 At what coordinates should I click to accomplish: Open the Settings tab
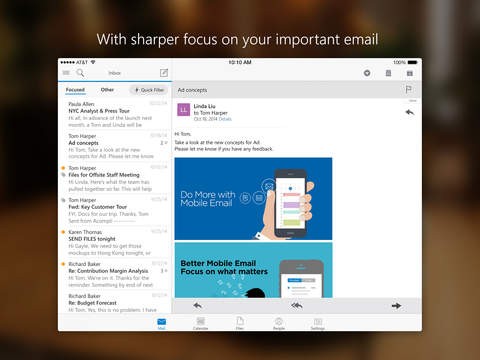pyautogui.click(x=318, y=324)
